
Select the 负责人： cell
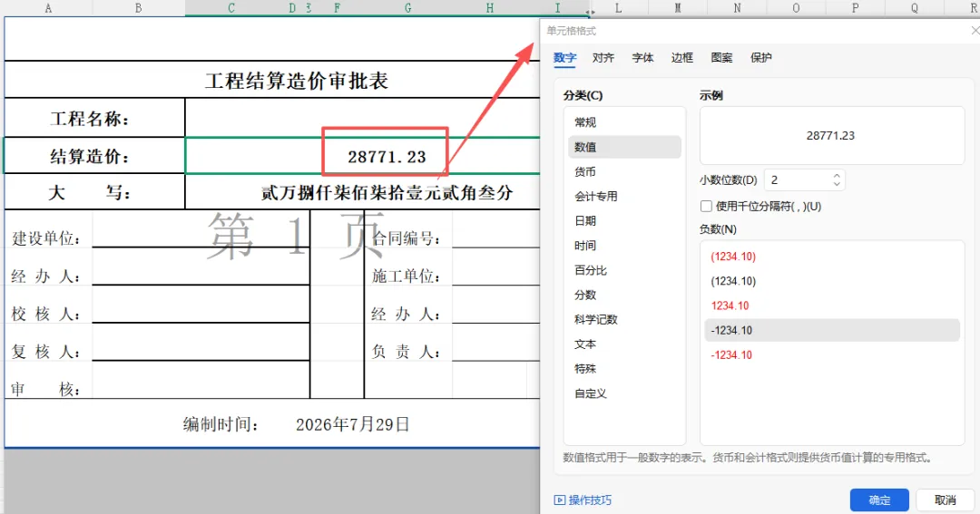(x=407, y=352)
